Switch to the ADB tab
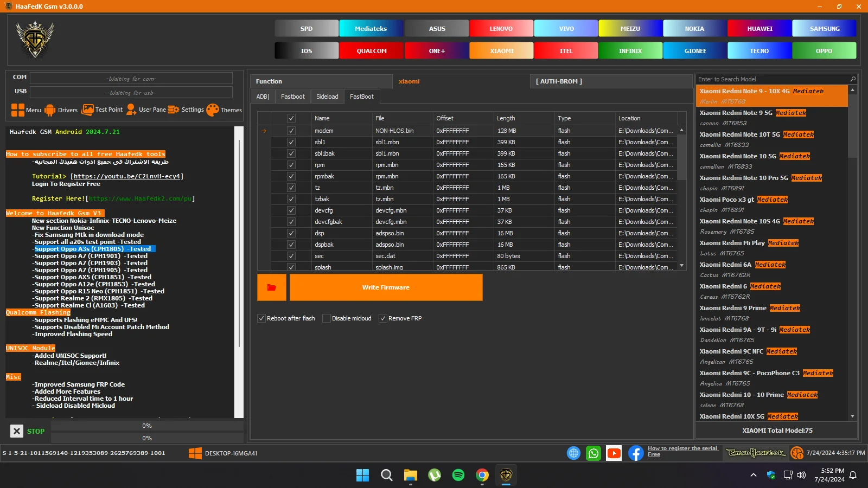The image size is (868, 488). pos(263,97)
